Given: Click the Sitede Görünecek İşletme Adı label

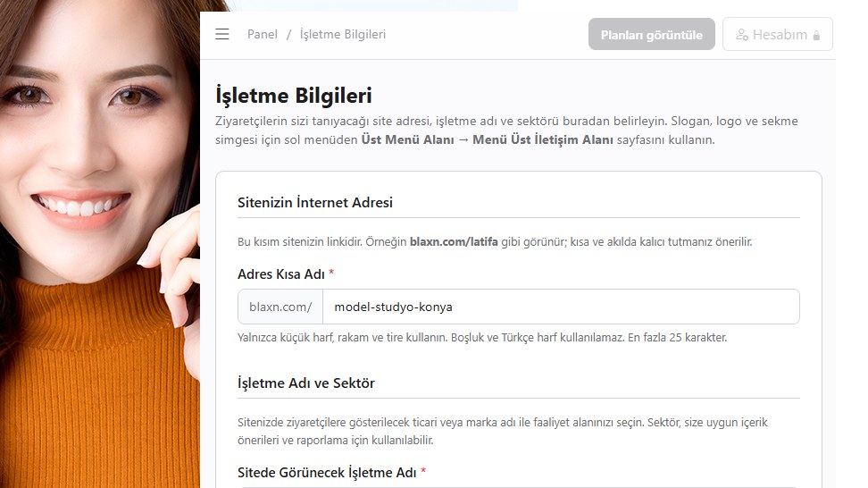Looking at the screenshot, I should 326,471.
